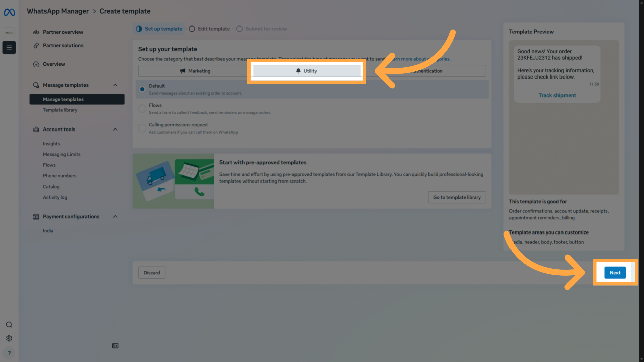Open Activity log in sidebar
The image size is (644, 362).
[x=55, y=197]
